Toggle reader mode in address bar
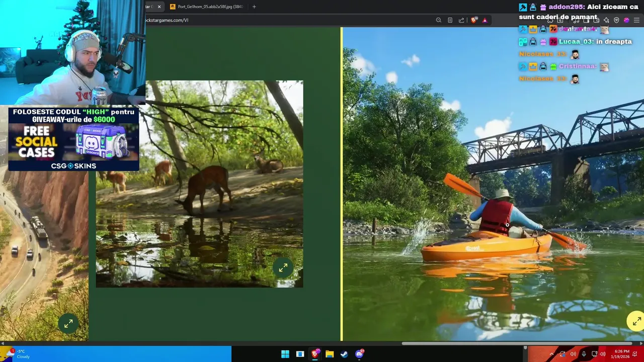The image size is (644, 362). click(x=450, y=20)
